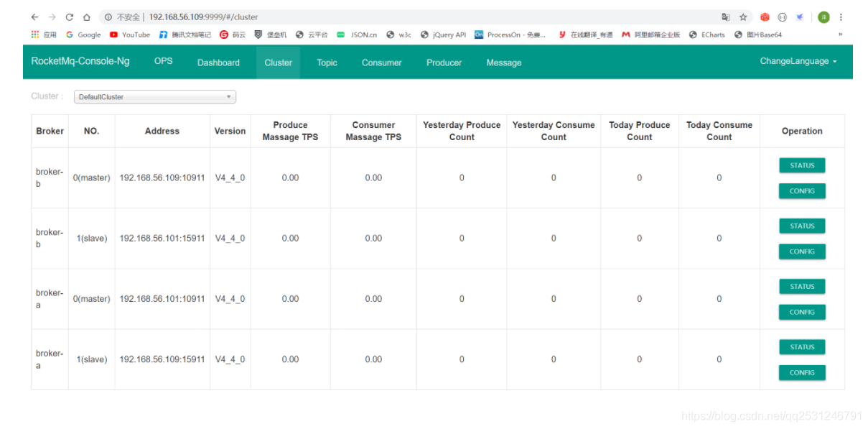Click Today Consume Count header
The height and width of the screenshot is (429, 868).
719,131
